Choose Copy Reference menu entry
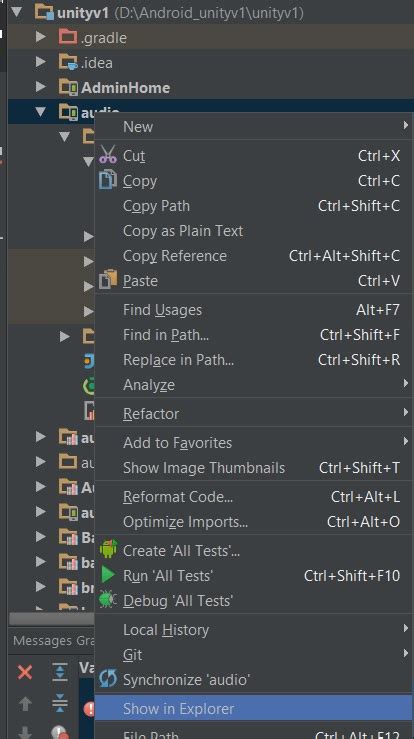This screenshot has height=739, width=414. [x=254, y=255]
